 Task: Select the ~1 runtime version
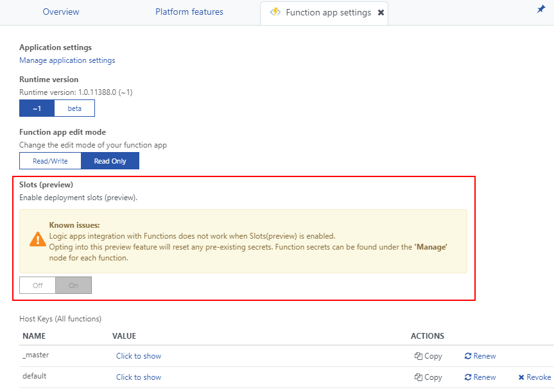tap(37, 108)
